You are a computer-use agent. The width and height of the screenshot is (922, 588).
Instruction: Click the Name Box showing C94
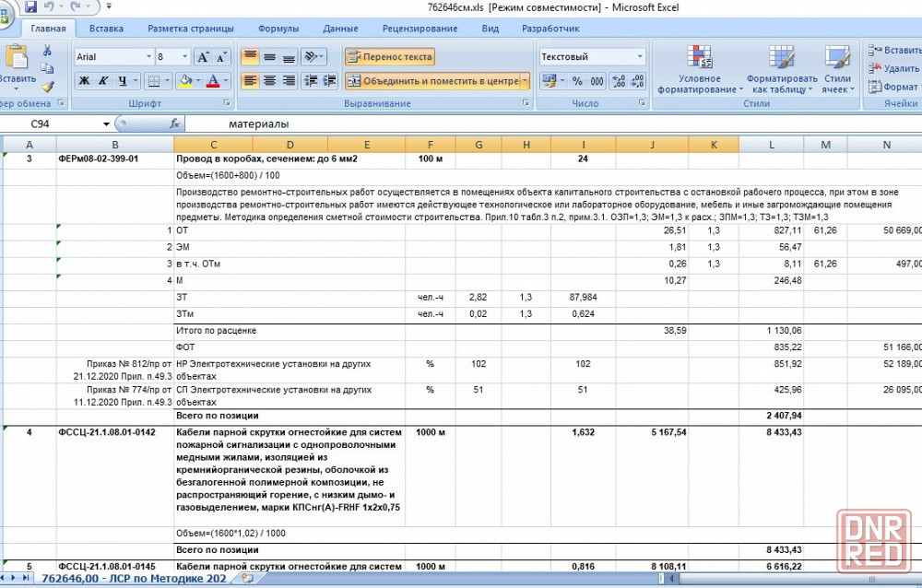pos(55,123)
